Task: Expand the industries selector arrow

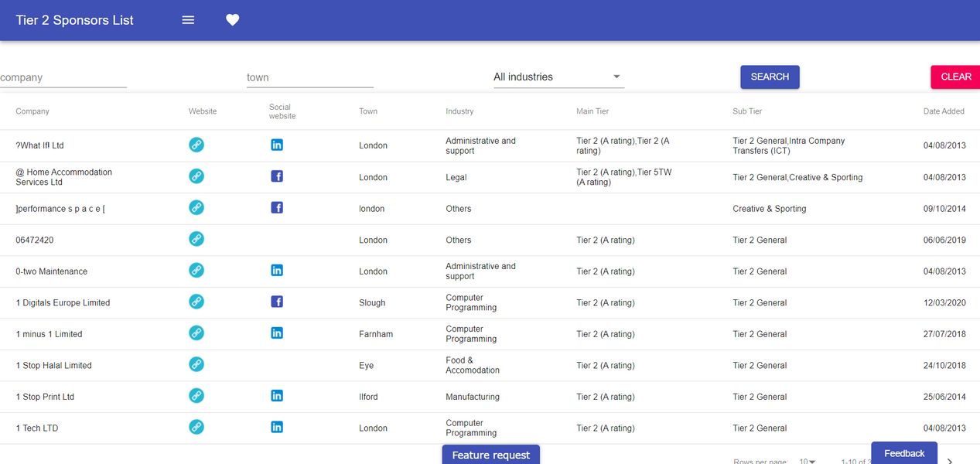Action: click(x=616, y=77)
